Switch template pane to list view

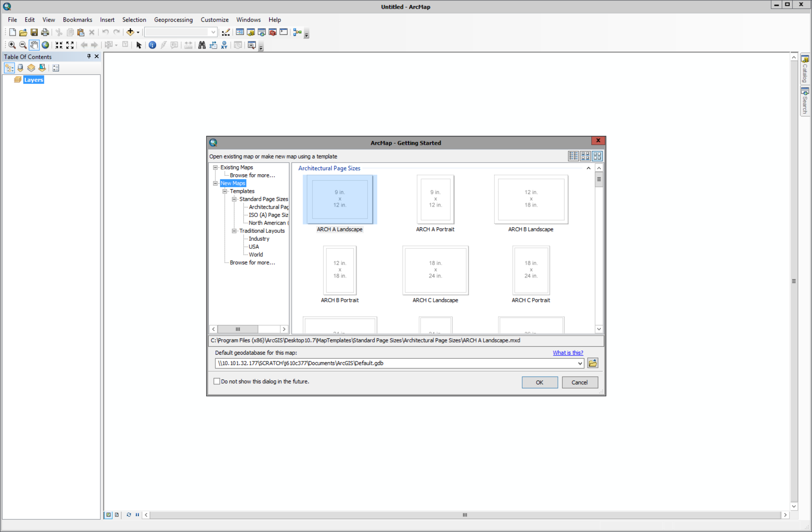pyautogui.click(x=573, y=156)
